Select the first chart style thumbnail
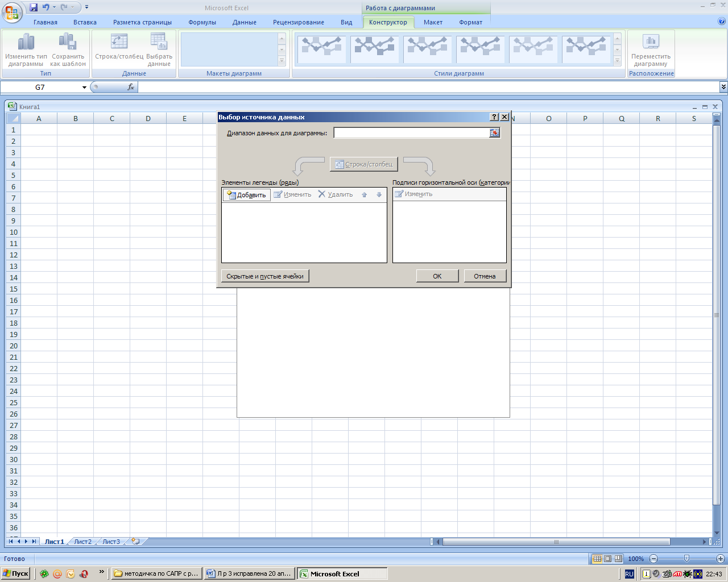This screenshot has height=582, width=728. 322,49
